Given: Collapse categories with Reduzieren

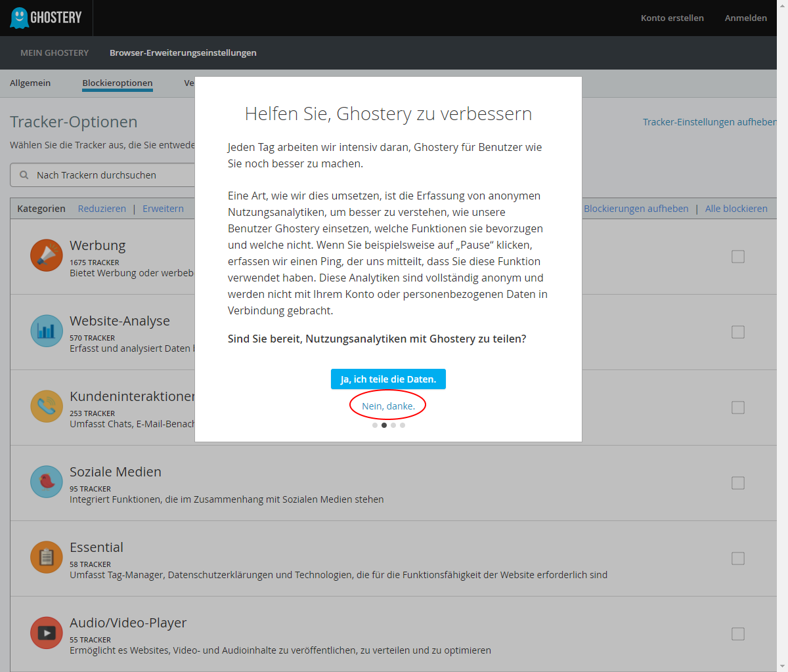Looking at the screenshot, I should point(102,209).
